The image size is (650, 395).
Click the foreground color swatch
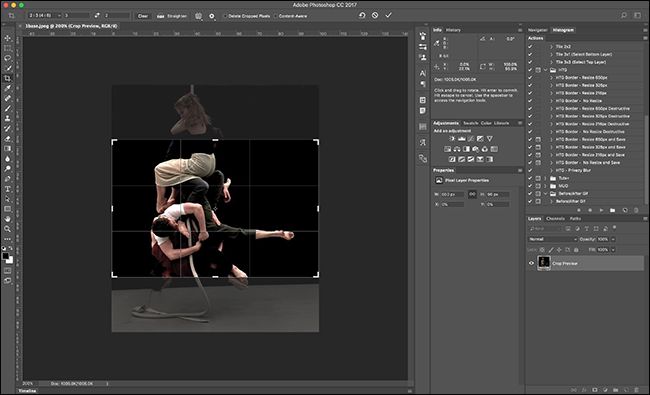pos(5,256)
